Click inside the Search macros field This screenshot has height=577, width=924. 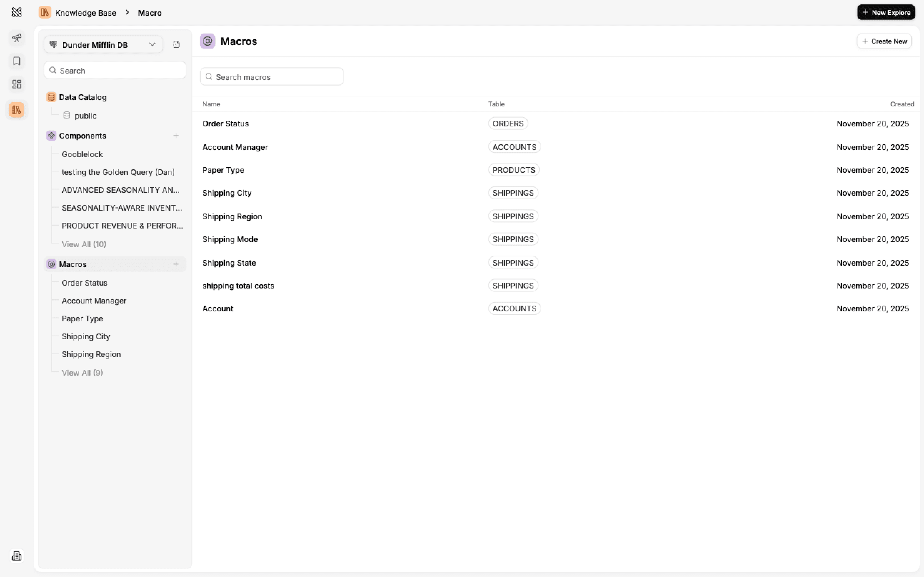(272, 76)
